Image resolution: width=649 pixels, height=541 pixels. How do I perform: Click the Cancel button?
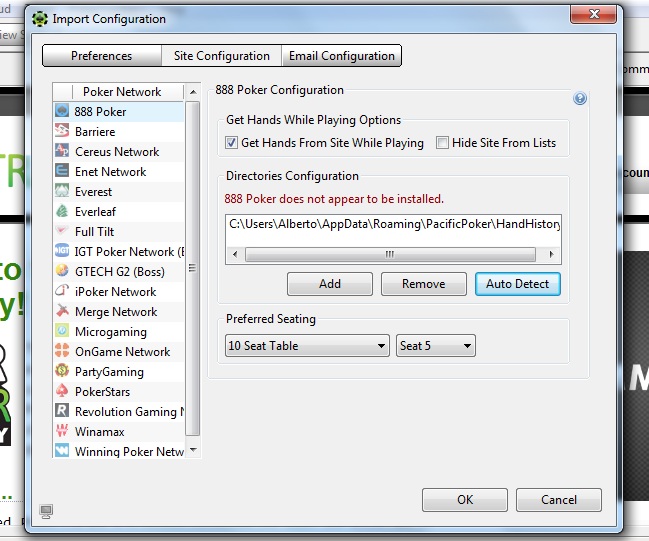tap(559, 500)
